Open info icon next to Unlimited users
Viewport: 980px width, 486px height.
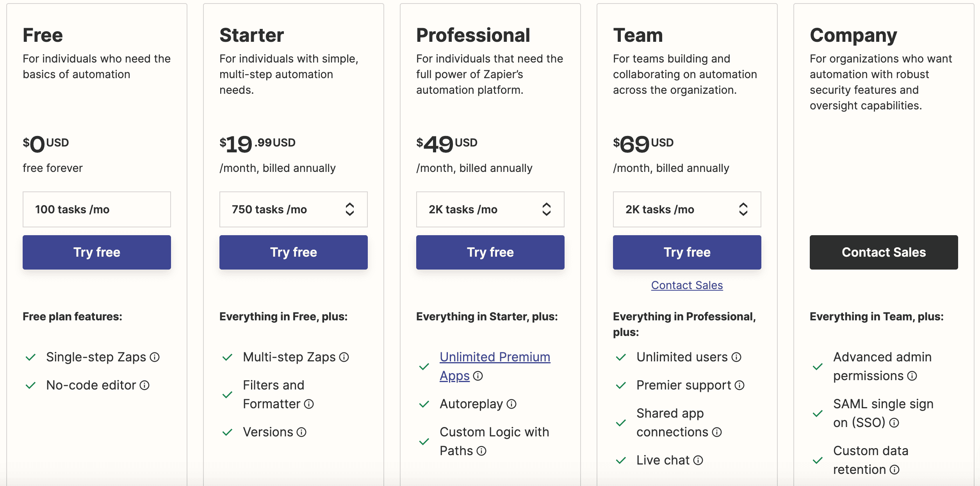point(736,357)
